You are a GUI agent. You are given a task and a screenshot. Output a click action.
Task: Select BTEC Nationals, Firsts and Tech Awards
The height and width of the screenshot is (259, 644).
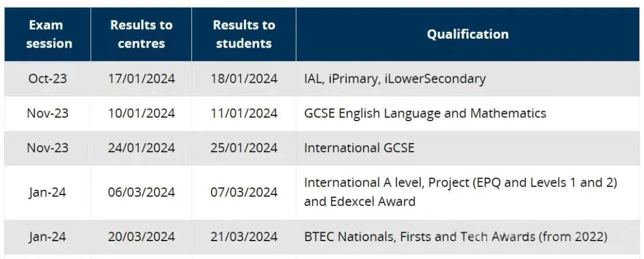coord(456,237)
